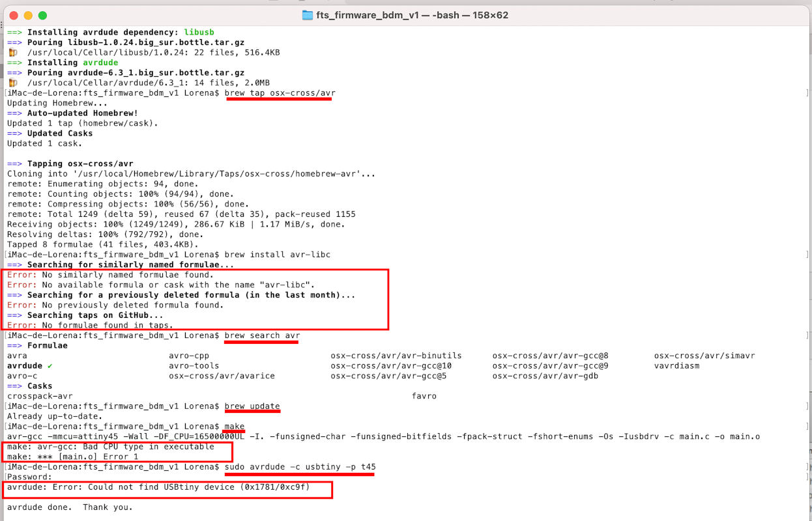Click '/usr/local/Cellar/avrdude/6.3_1: 14 files, 2.0MB' line
This screenshot has height=521, width=812.
point(149,83)
